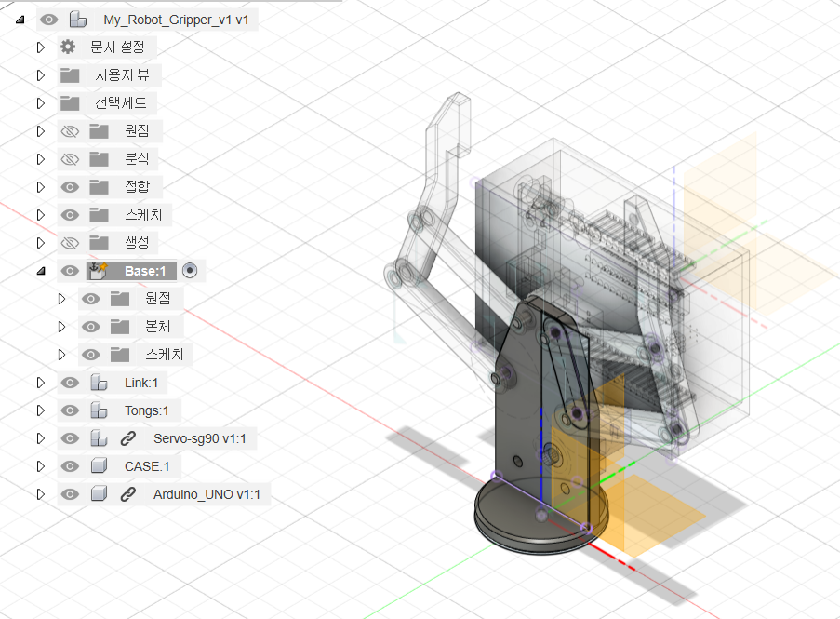
Task: Select the 분석 label
Action: point(137,158)
